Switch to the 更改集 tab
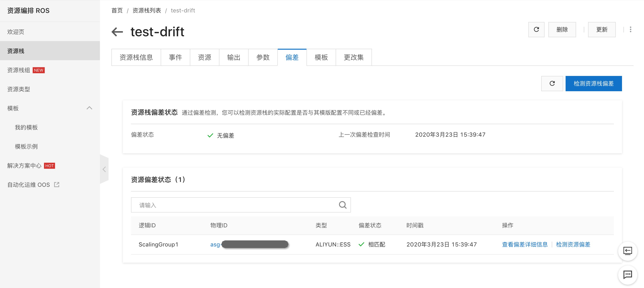The height and width of the screenshot is (288, 644). [x=354, y=58]
